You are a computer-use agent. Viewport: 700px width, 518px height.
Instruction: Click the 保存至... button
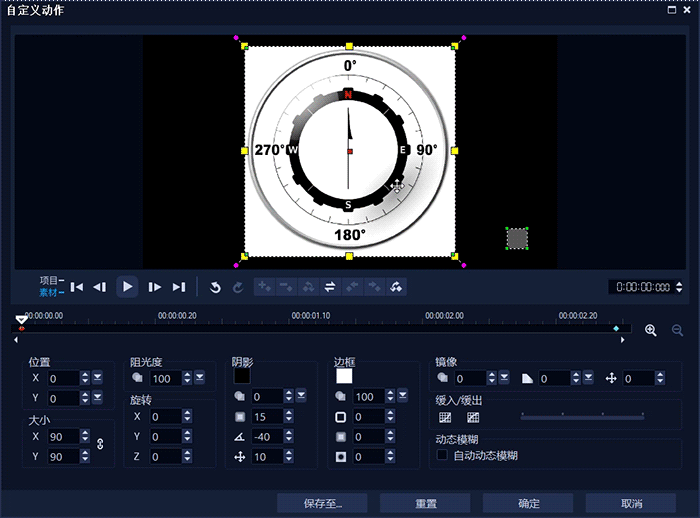point(322,504)
